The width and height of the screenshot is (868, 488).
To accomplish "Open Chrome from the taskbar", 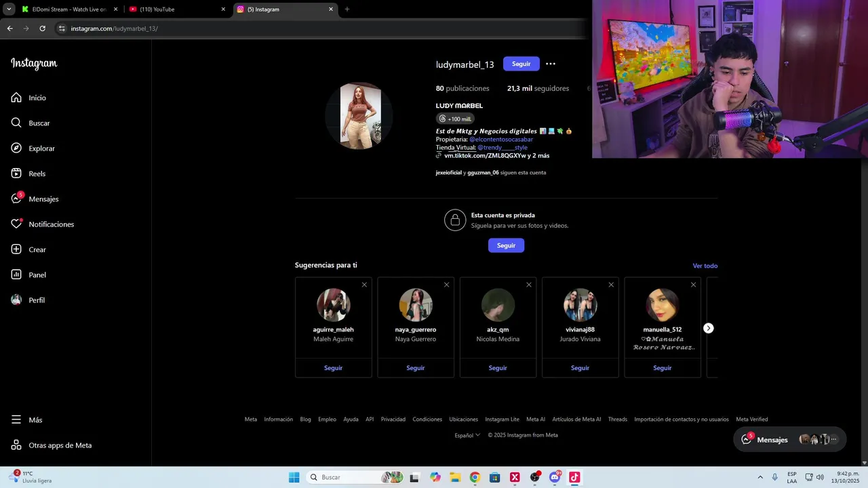I will 475,477.
